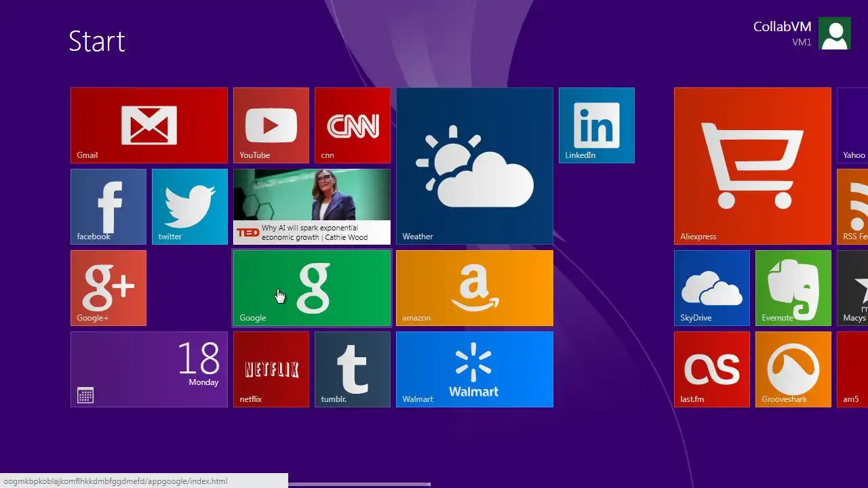The height and width of the screenshot is (488, 868).
Task: Open the blue Walmart tile
Action: (475, 369)
